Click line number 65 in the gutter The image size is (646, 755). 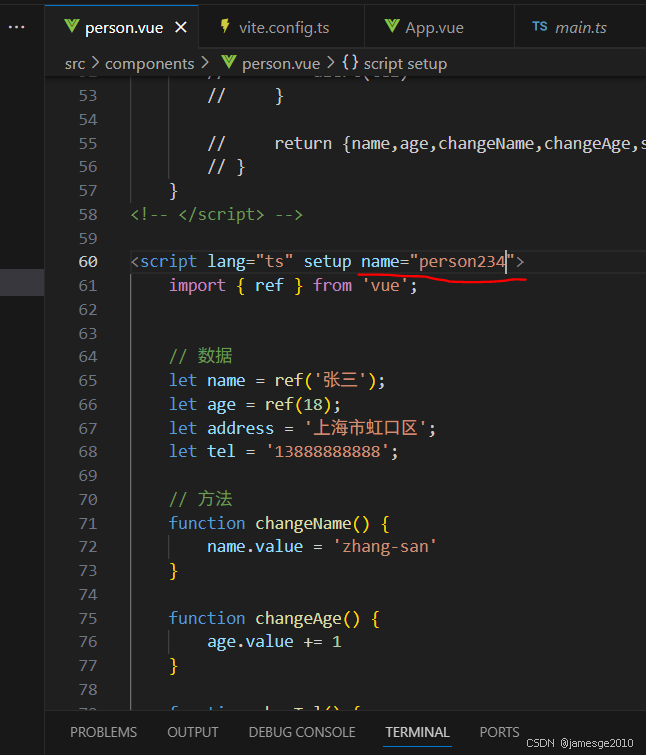[x=88, y=381]
